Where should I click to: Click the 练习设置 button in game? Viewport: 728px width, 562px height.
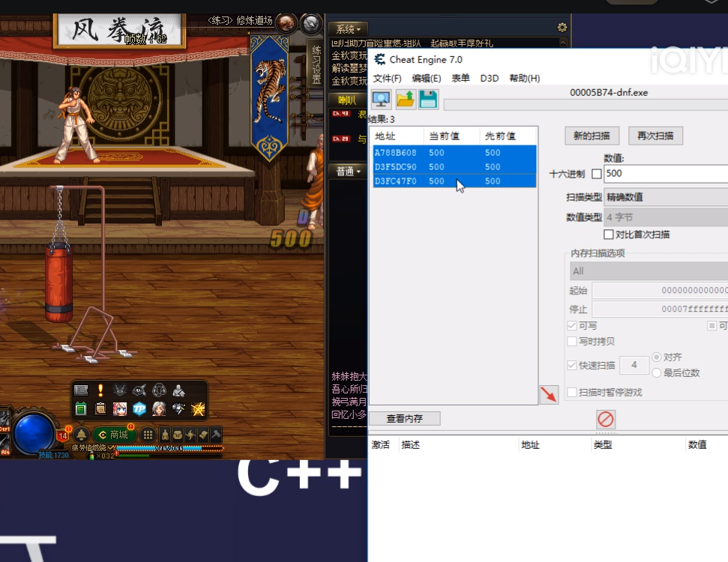point(316,64)
